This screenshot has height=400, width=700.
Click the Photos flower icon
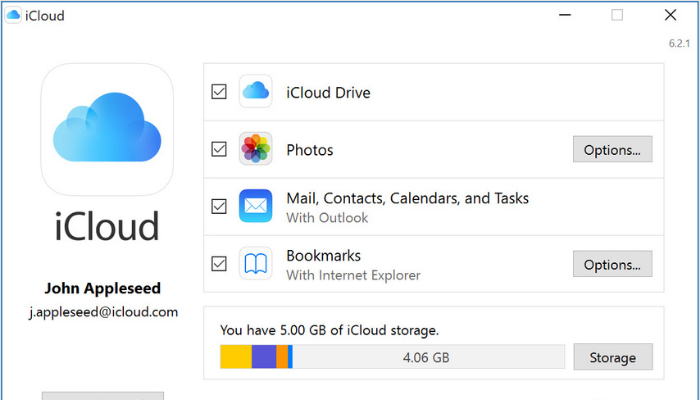pos(255,149)
